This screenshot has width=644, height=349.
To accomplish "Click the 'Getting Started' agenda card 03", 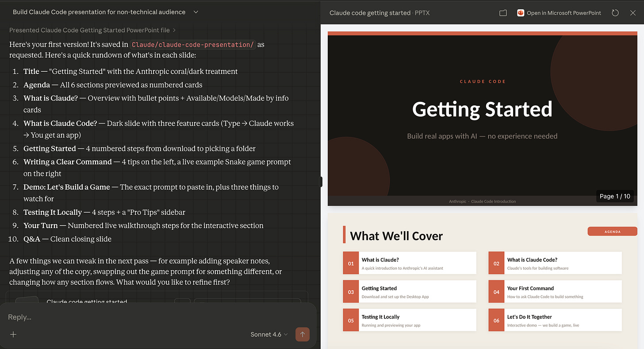I will 410,291.
